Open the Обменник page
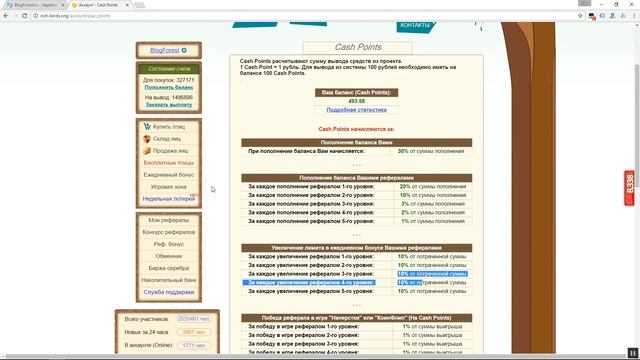 169,256
